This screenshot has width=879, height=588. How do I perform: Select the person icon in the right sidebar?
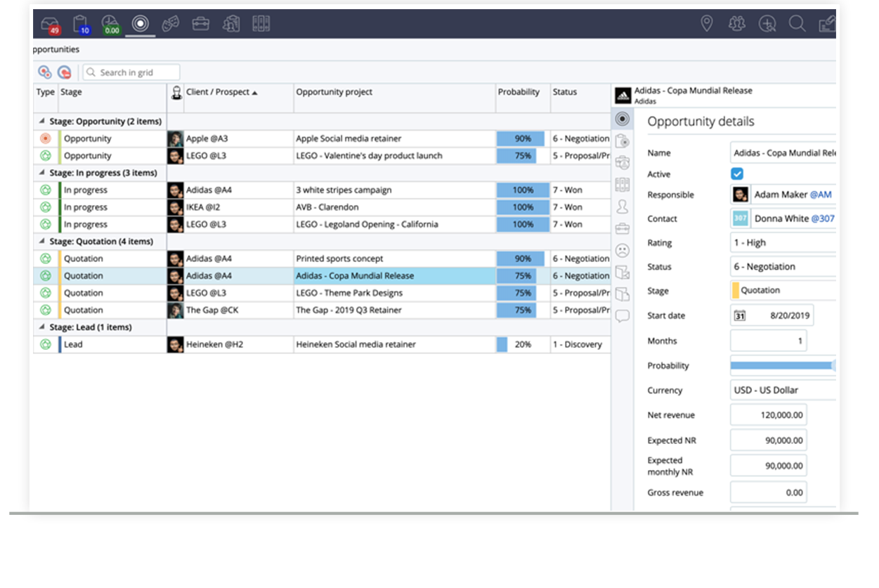coord(623,206)
